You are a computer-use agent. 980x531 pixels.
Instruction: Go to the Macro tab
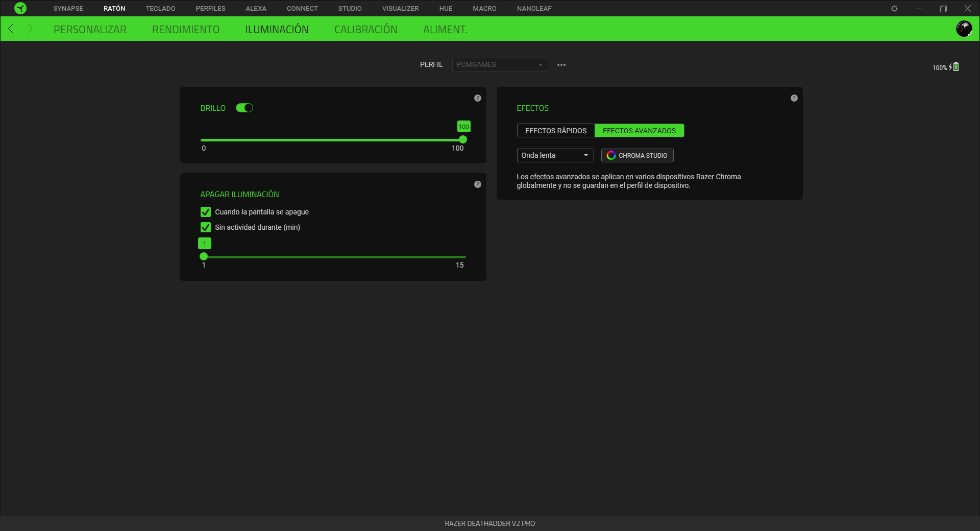click(484, 9)
